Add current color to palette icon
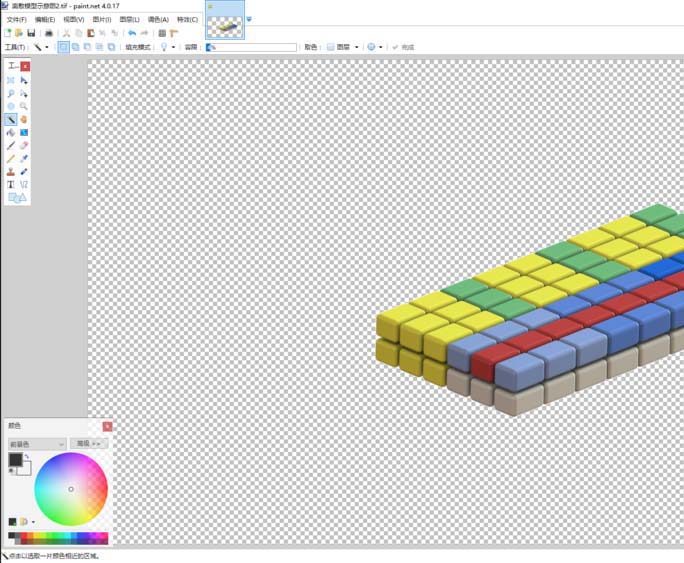 point(12,522)
